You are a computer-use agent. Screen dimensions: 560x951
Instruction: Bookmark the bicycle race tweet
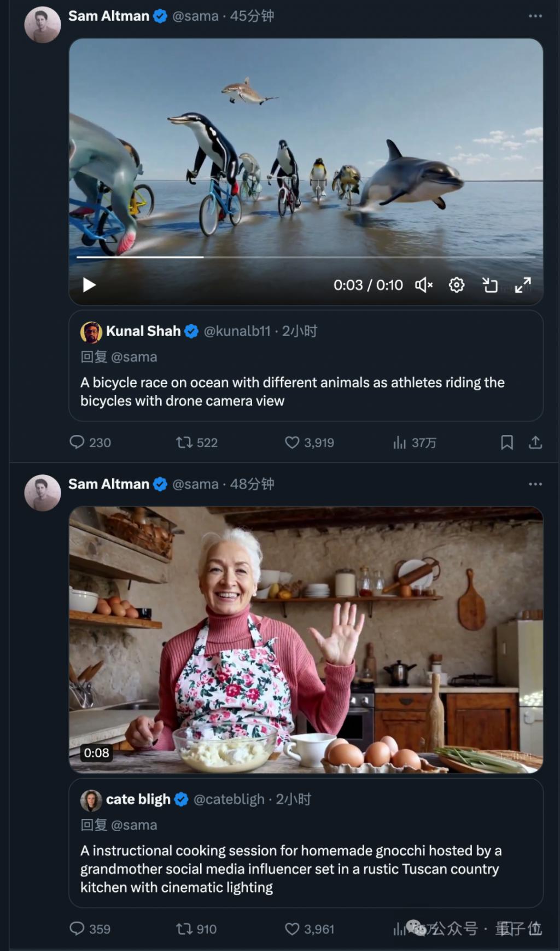coord(507,442)
